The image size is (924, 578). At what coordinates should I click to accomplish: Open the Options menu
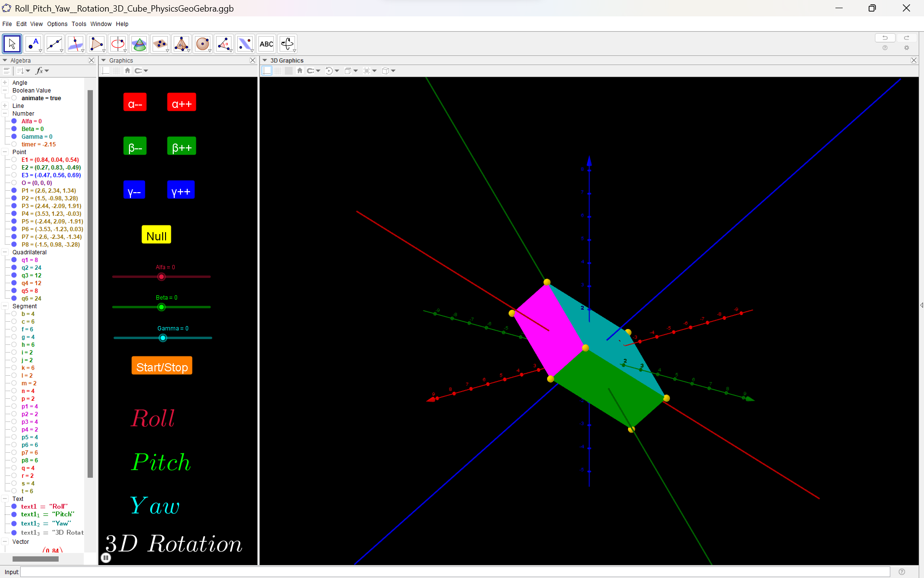(57, 24)
